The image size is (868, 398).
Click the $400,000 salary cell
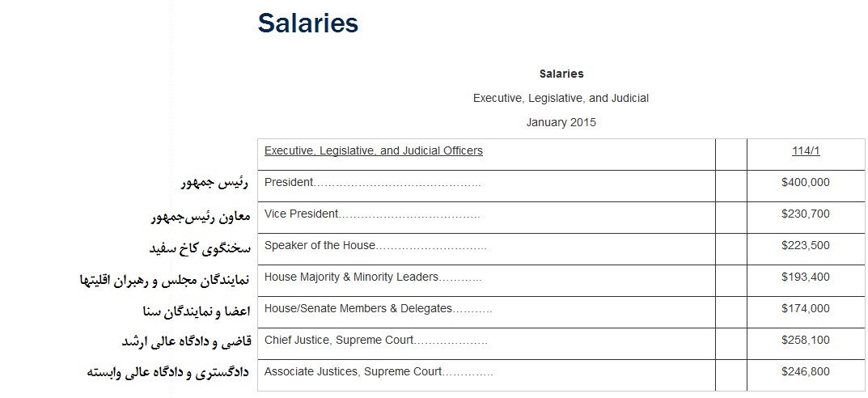[805, 183]
